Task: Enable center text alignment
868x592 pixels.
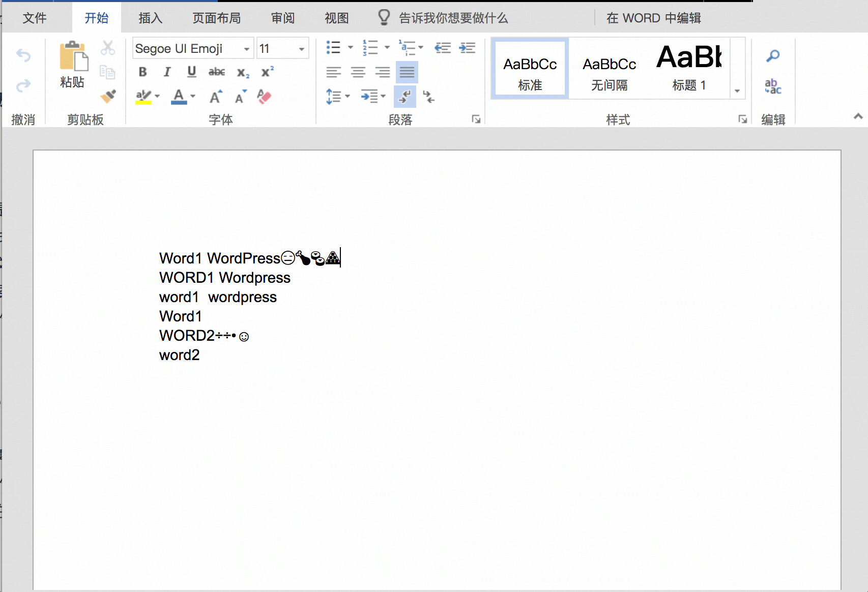Action: tap(358, 72)
